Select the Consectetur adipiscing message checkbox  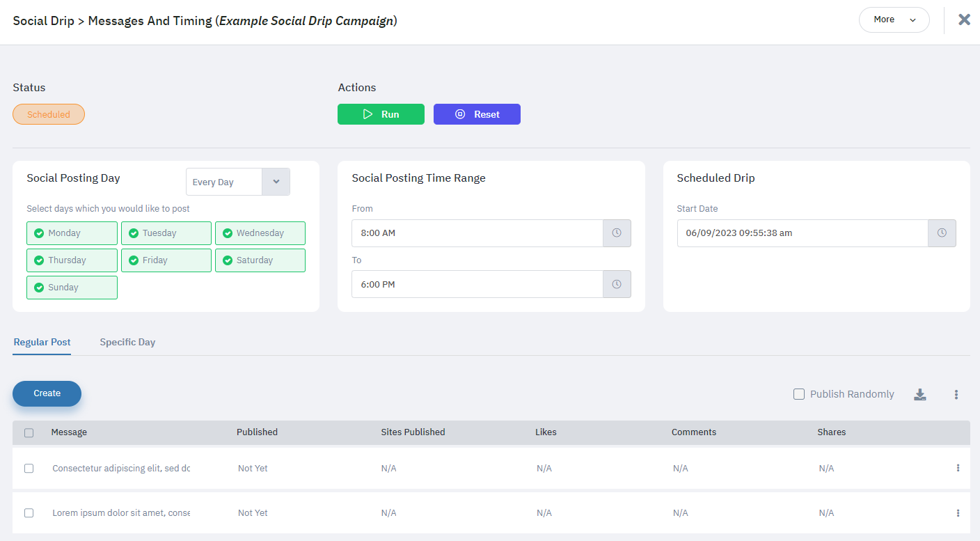[x=29, y=469]
